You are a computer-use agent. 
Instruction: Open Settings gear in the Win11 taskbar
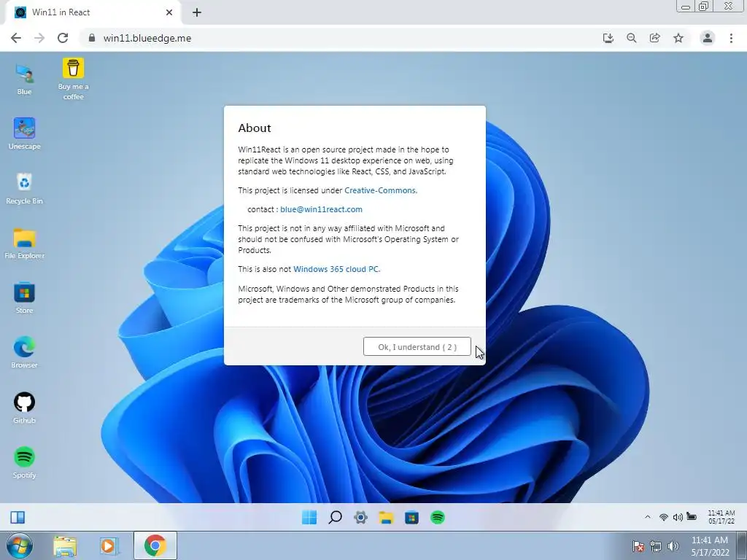point(360,517)
